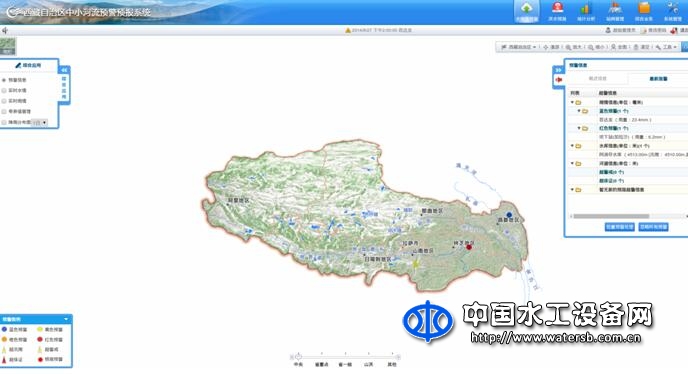
Task: Click the Ngari region label on map
Action: [238, 200]
